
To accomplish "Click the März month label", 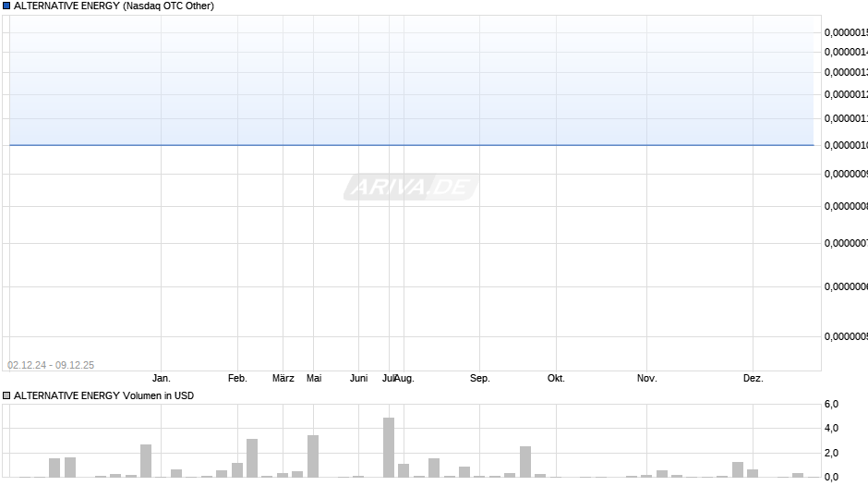I will [283, 379].
